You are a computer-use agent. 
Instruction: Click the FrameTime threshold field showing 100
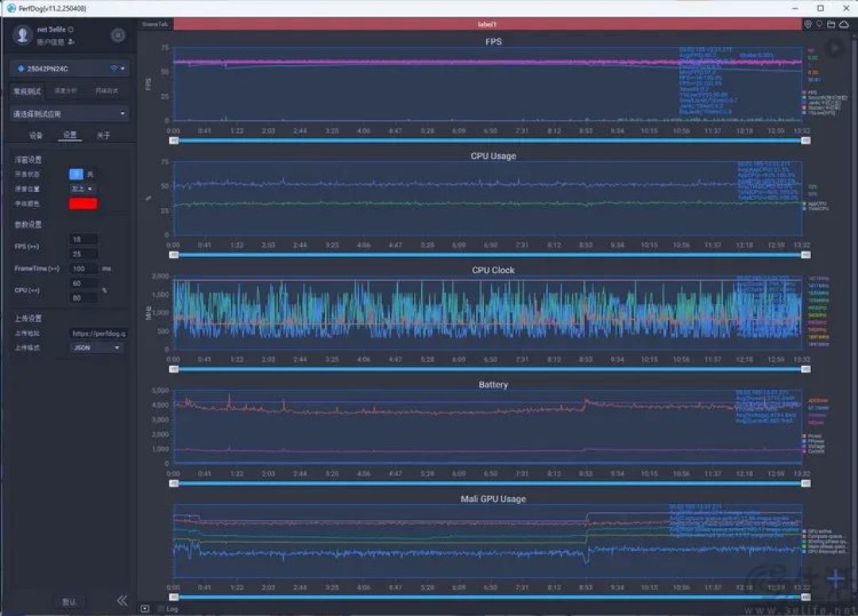pyautogui.click(x=84, y=268)
